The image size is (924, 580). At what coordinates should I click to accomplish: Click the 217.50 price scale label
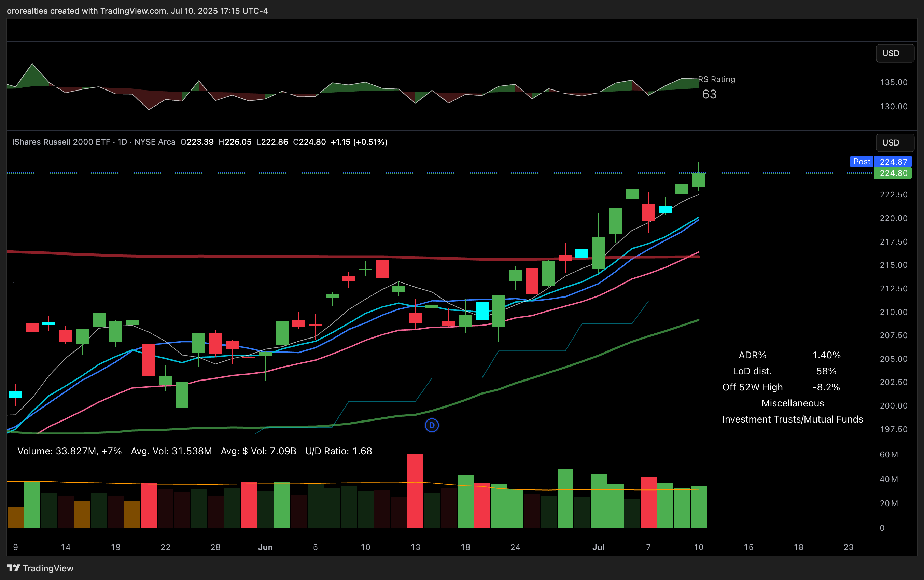pyautogui.click(x=893, y=242)
